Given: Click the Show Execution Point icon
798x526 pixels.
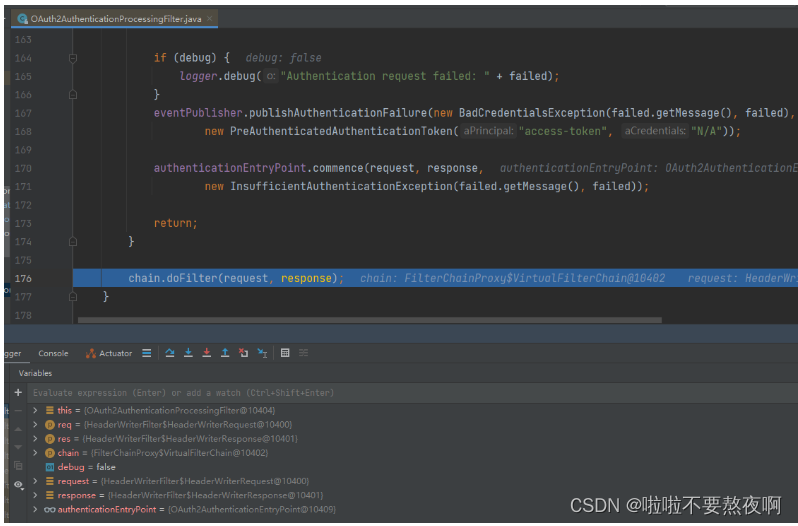Looking at the screenshot, I should click(x=147, y=353).
